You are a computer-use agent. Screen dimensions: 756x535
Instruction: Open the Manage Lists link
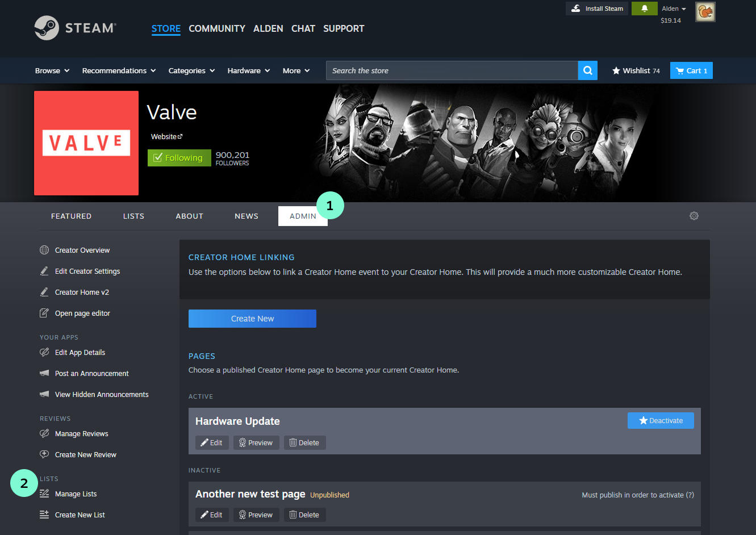coord(76,494)
